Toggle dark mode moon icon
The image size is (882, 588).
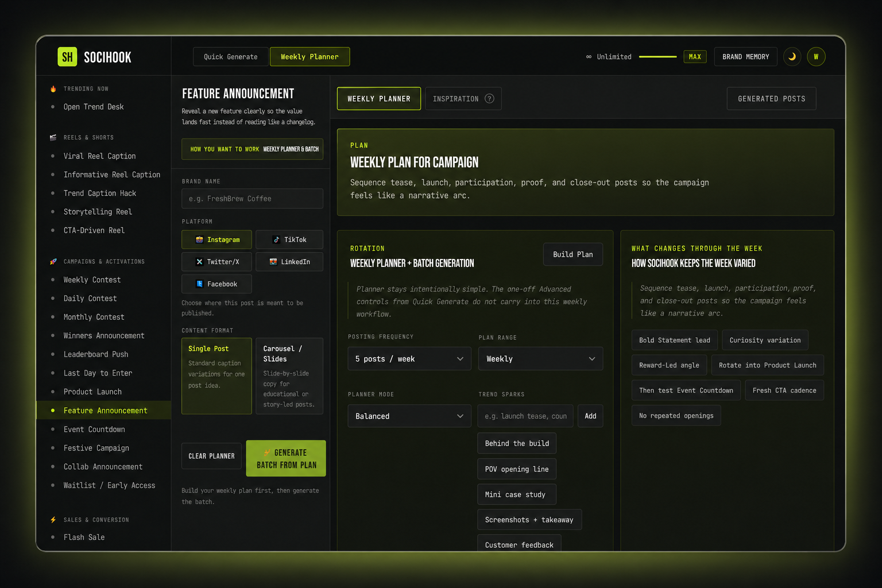792,57
